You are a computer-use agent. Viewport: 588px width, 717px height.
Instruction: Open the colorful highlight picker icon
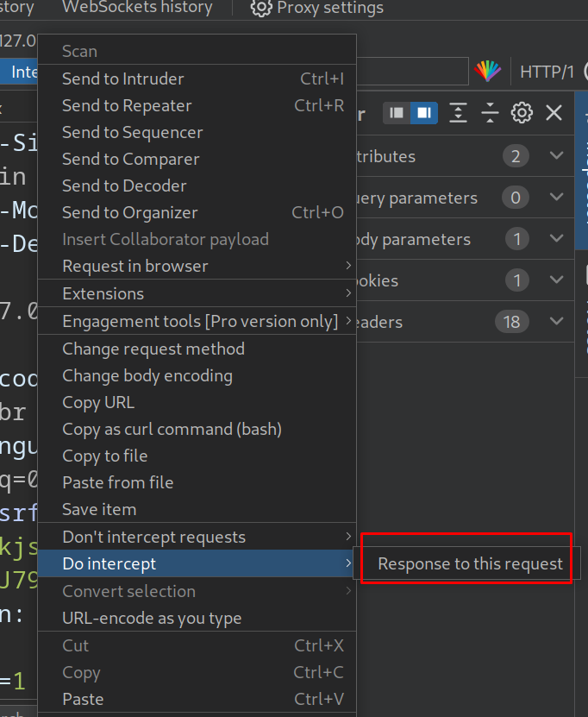(487, 71)
